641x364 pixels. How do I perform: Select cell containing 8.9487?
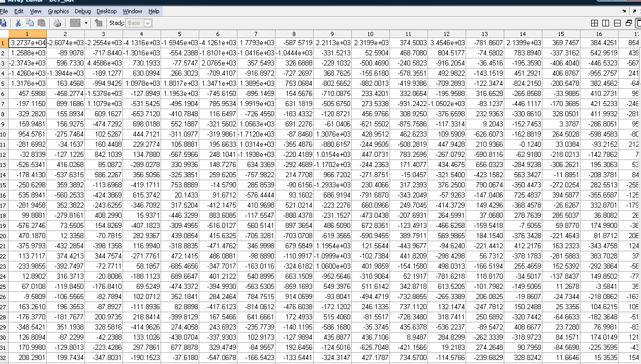pos(409,337)
